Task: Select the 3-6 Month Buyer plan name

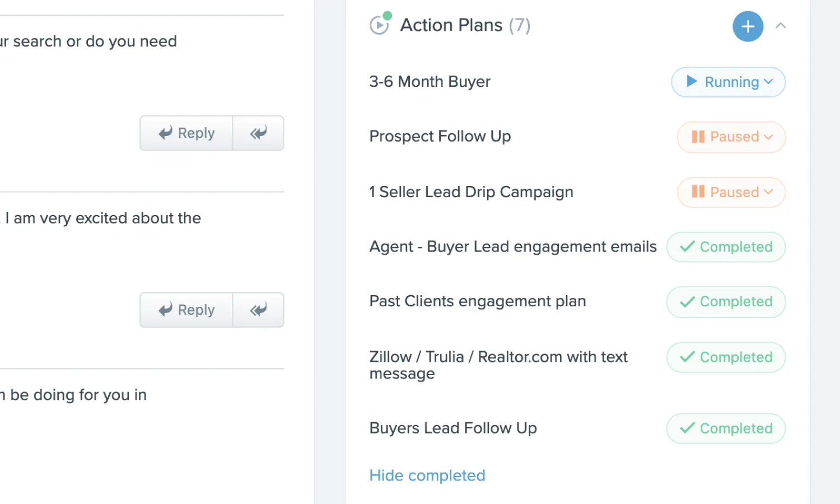Action: tap(429, 82)
